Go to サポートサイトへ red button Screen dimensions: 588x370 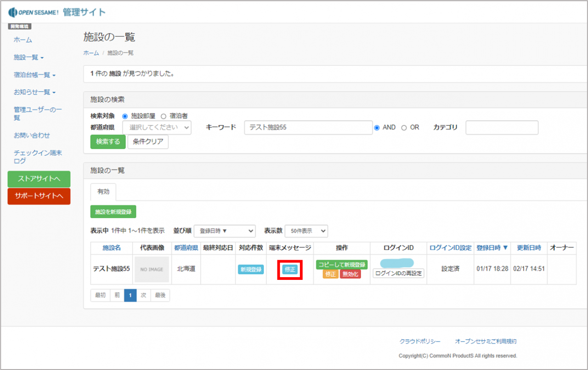(x=39, y=196)
